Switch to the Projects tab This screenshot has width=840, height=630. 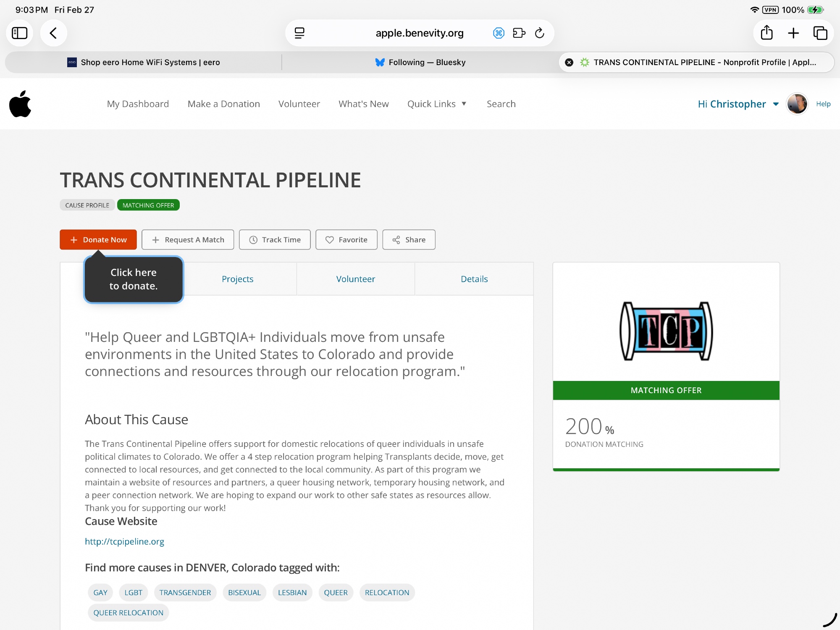tap(237, 279)
